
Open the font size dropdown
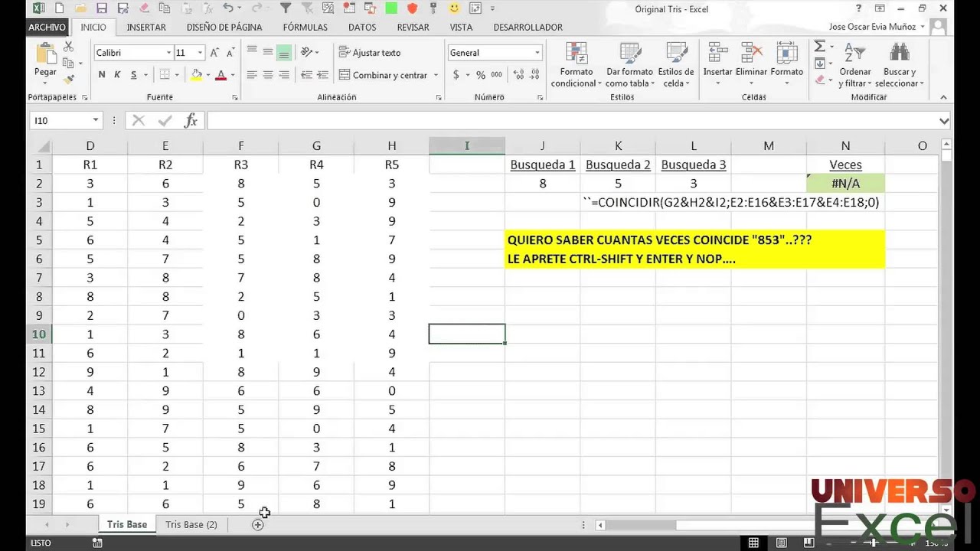(x=201, y=53)
